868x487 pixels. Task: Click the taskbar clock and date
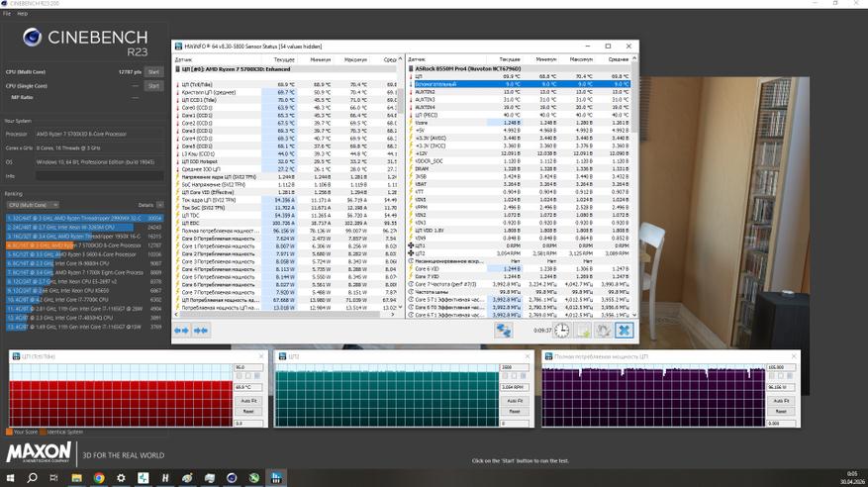click(851, 478)
